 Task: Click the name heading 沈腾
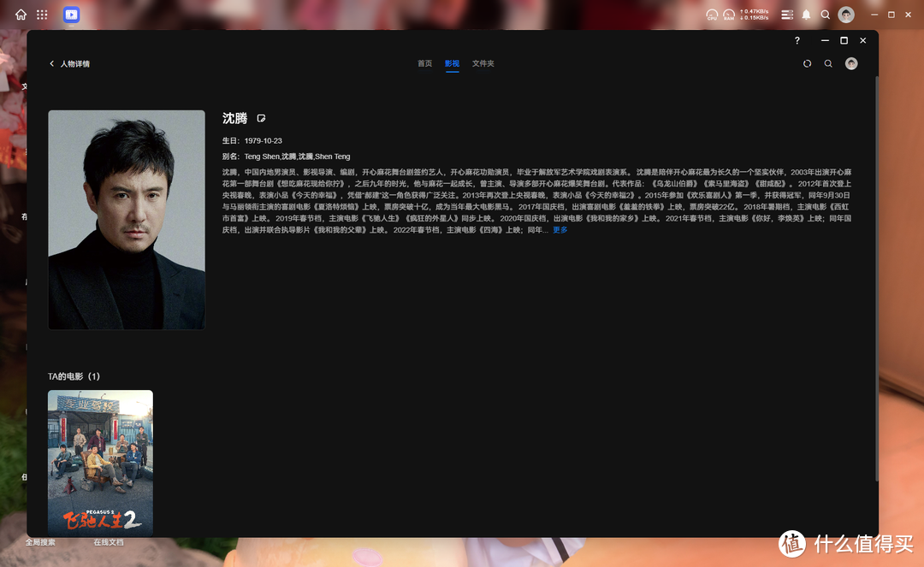[x=234, y=118]
